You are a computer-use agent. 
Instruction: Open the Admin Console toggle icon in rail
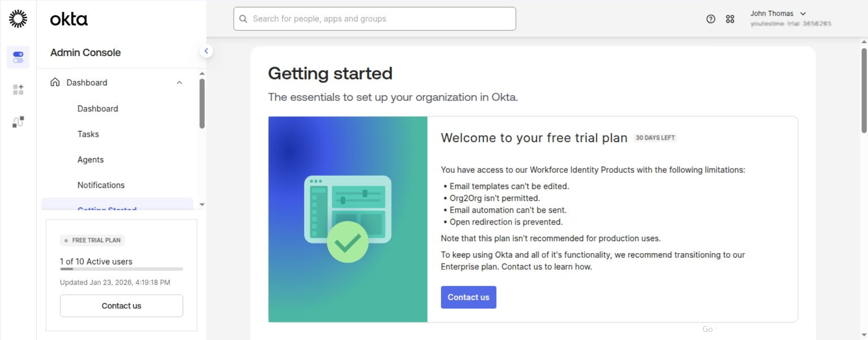coord(18,57)
